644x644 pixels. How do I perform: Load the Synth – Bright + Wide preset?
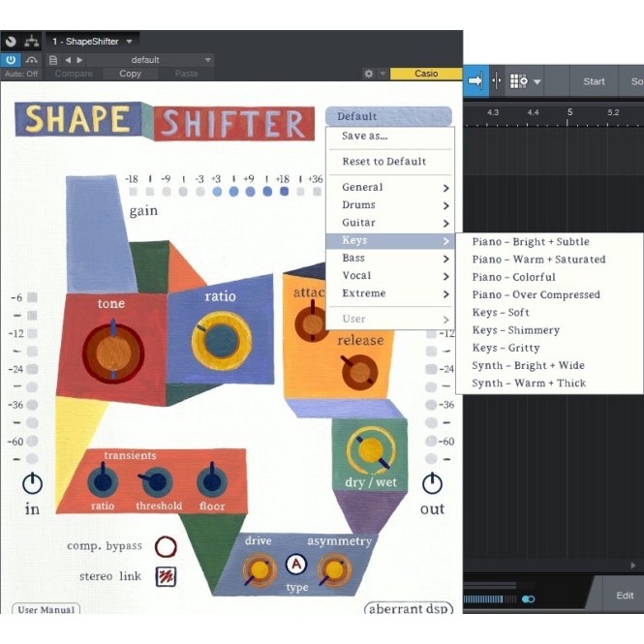click(x=549, y=365)
